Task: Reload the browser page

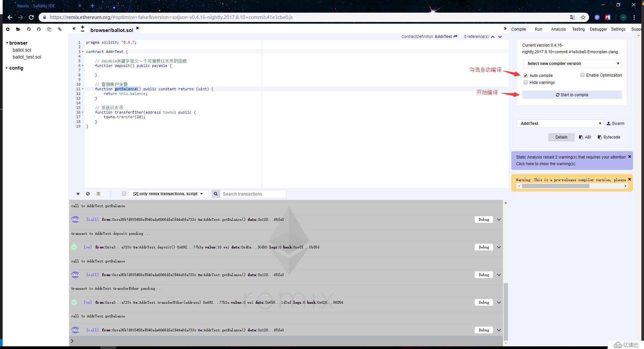Action: pos(31,17)
